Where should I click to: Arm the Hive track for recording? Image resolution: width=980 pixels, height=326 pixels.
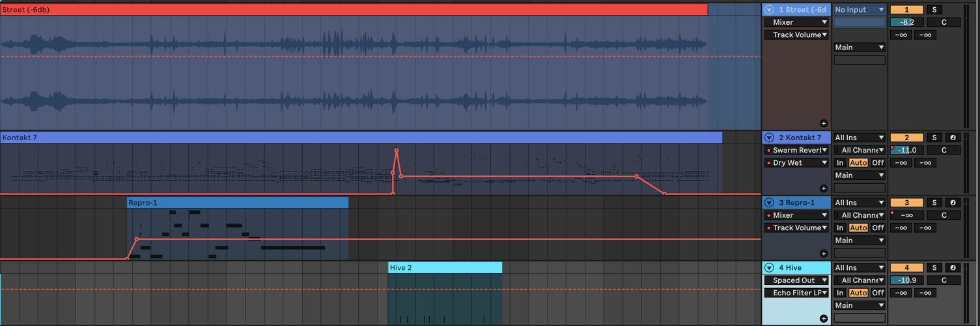(953, 268)
